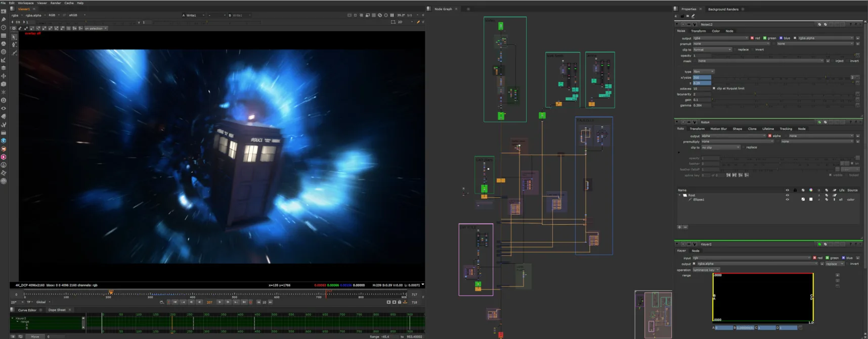
Task: Toggle the red channel checkbox in Noise12
Action: coord(752,38)
